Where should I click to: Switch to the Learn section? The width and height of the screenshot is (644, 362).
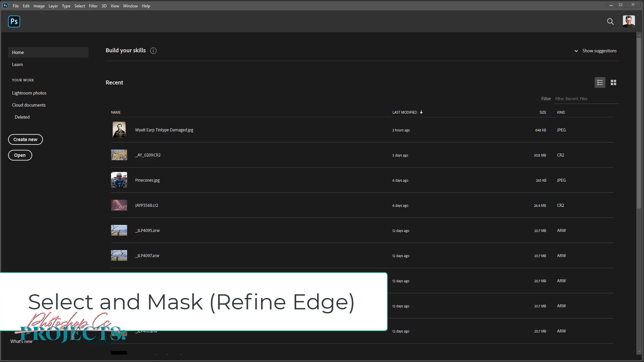point(17,64)
